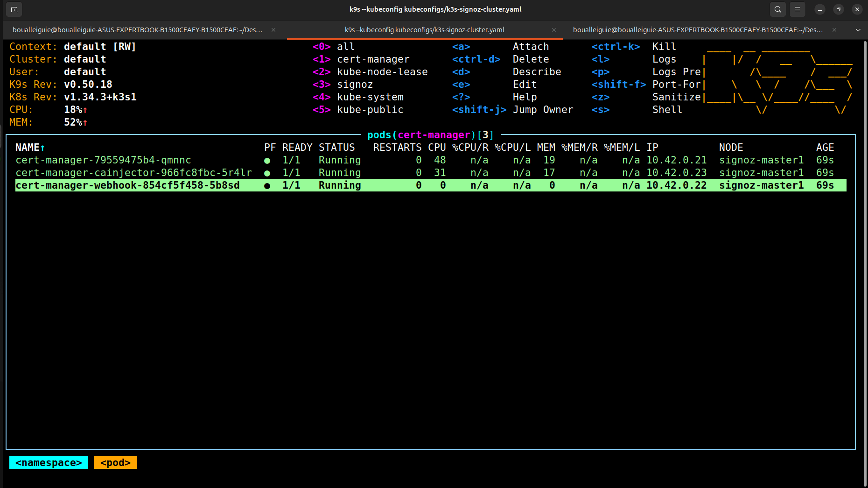The height and width of the screenshot is (488, 868).
Task: Click the <namespace> breadcrumb
Action: (49, 463)
